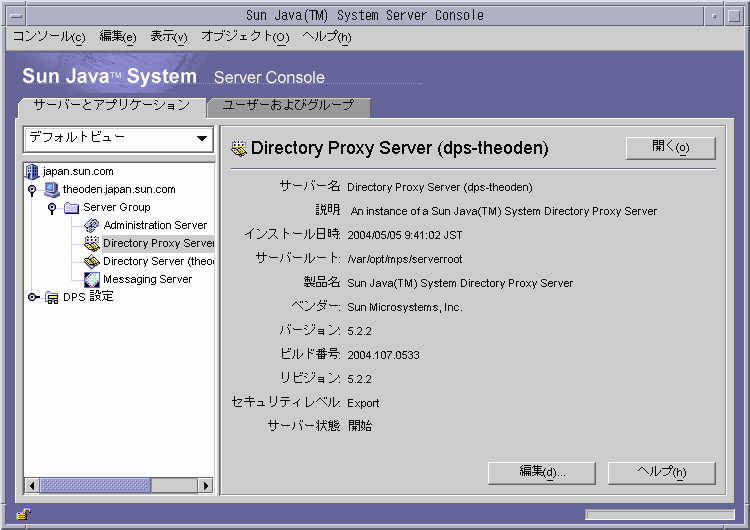Click the Directory Proxy Server tree icon

click(91, 243)
